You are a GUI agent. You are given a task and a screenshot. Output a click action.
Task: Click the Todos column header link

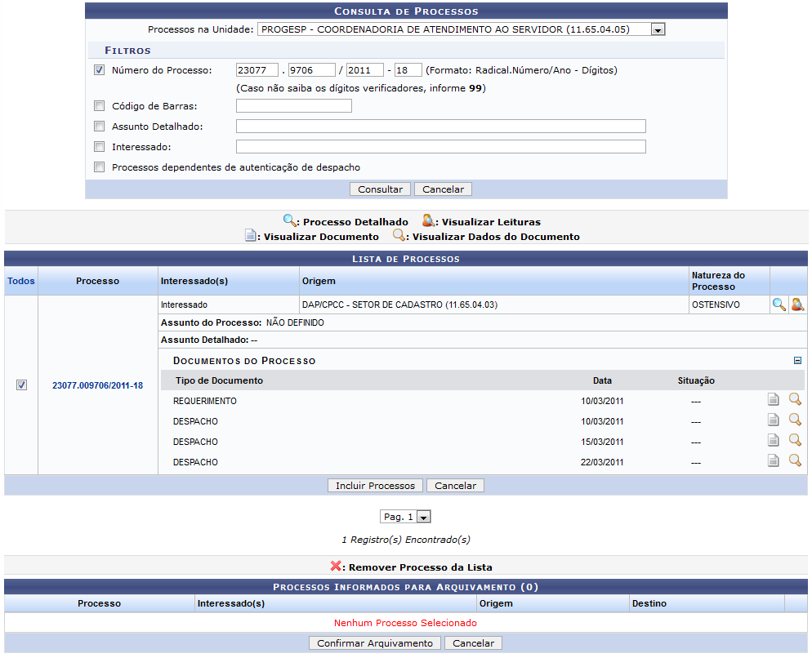coord(21,281)
